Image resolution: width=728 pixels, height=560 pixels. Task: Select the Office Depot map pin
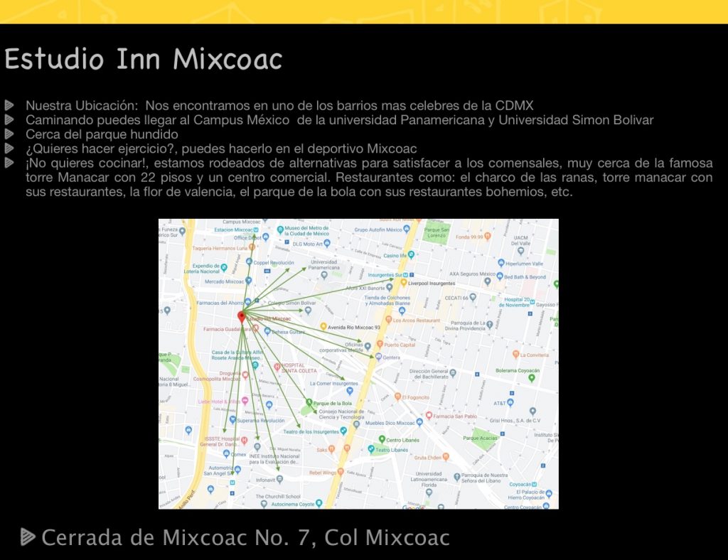click(x=266, y=237)
